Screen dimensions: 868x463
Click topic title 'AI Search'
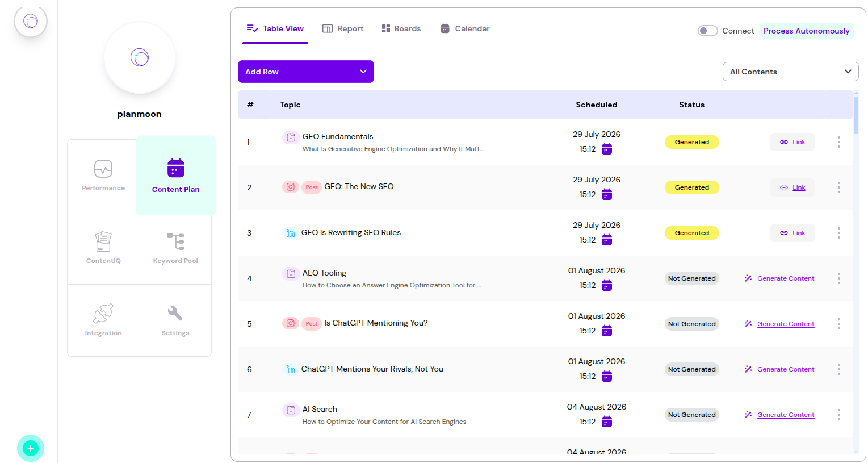click(x=320, y=409)
